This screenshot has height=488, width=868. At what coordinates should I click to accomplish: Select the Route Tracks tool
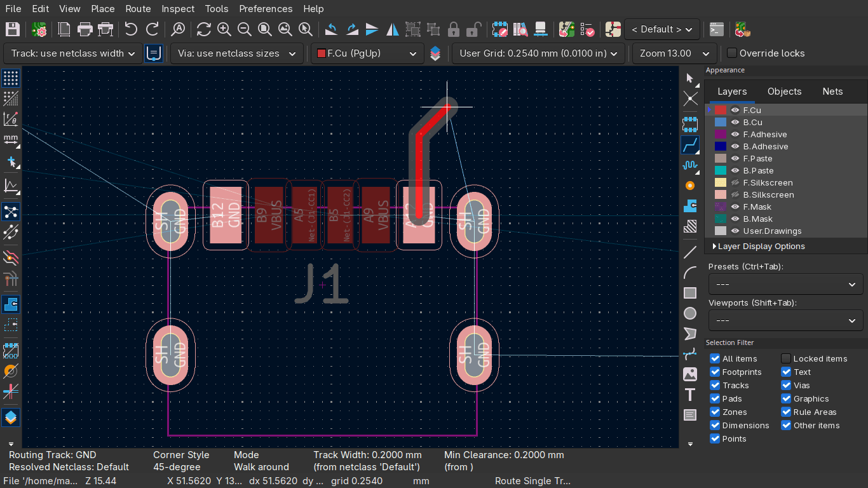click(x=690, y=146)
